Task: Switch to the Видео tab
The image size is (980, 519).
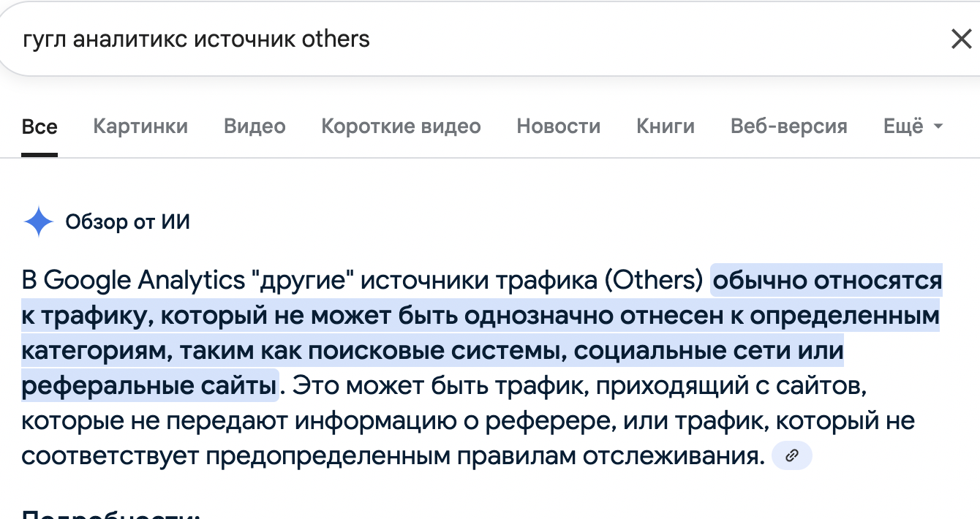Action: click(255, 126)
